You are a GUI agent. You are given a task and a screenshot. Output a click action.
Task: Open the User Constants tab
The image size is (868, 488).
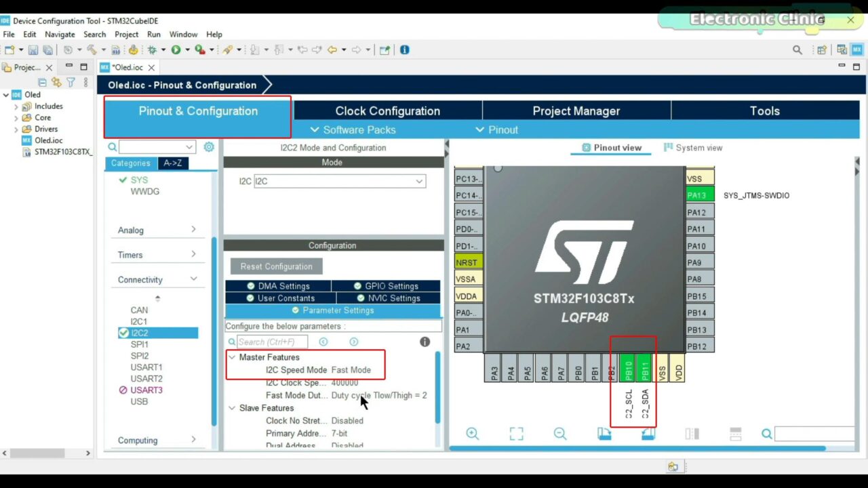[x=280, y=298]
